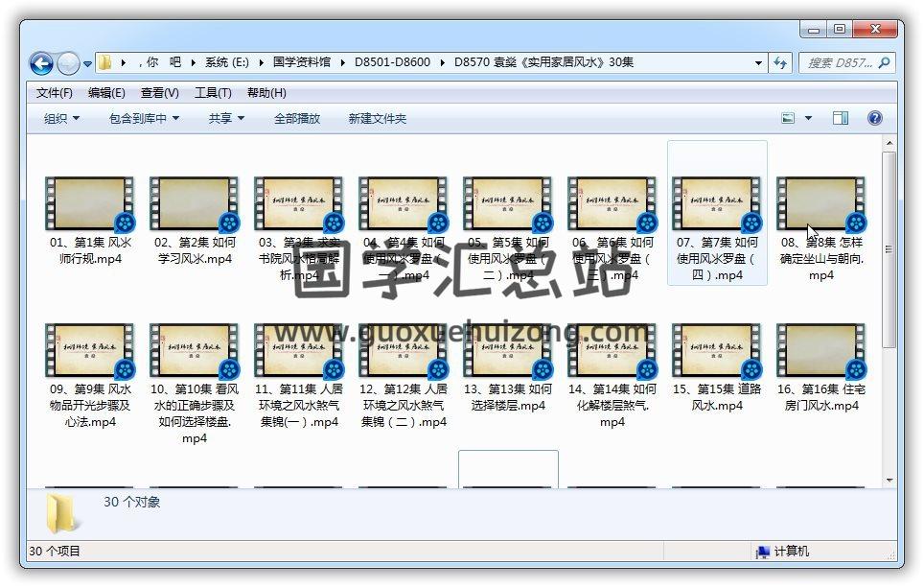The height and width of the screenshot is (588, 924).
Task: Click the 新建文件夹 button
Action: (377, 119)
